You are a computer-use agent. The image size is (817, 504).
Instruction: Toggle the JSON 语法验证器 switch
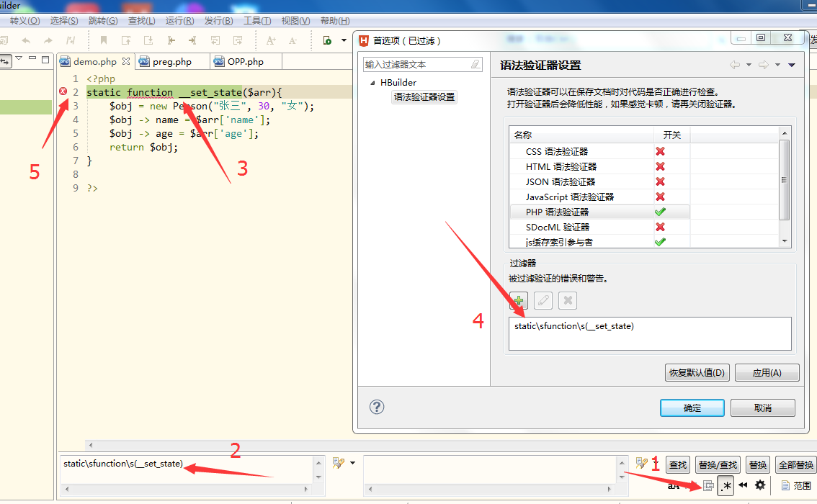pyautogui.click(x=660, y=181)
